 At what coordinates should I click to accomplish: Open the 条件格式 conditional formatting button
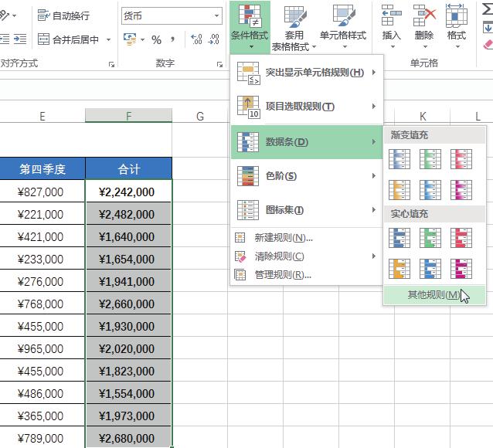point(250,27)
